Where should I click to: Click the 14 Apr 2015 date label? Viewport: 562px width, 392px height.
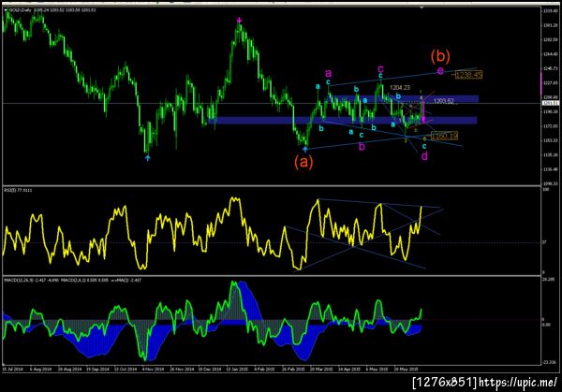[349, 369]
